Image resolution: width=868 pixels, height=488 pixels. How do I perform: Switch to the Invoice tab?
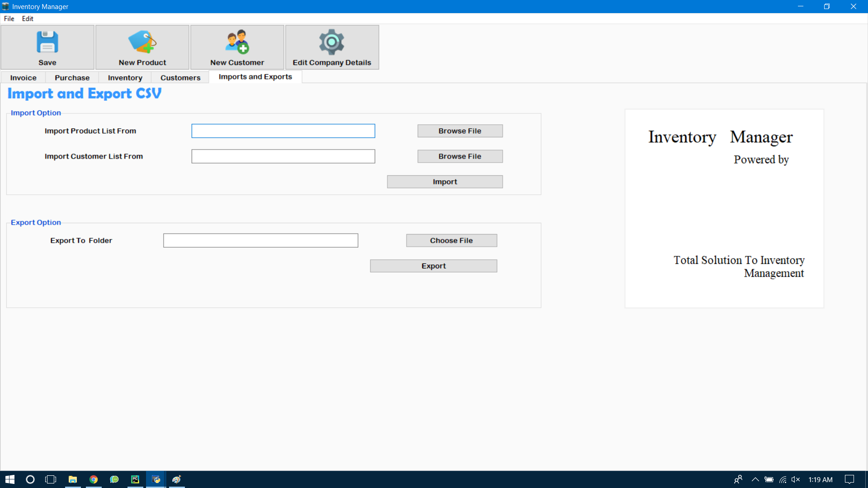[x=23, y=78]
